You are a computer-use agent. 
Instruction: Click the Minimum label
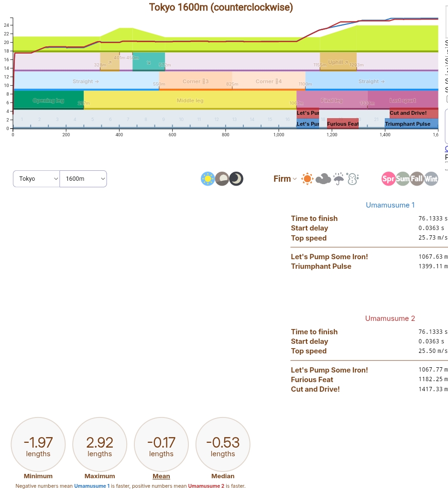[38, 476]
